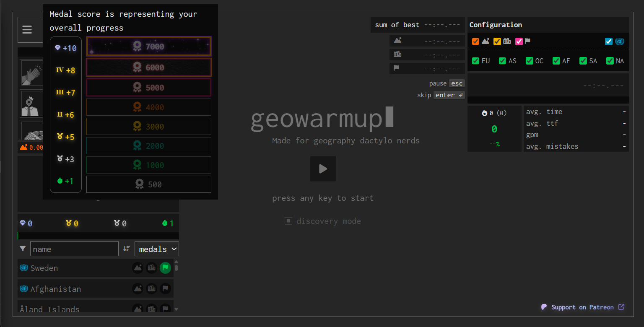
Task: Click the flags best time row
Action: point(427,68)
